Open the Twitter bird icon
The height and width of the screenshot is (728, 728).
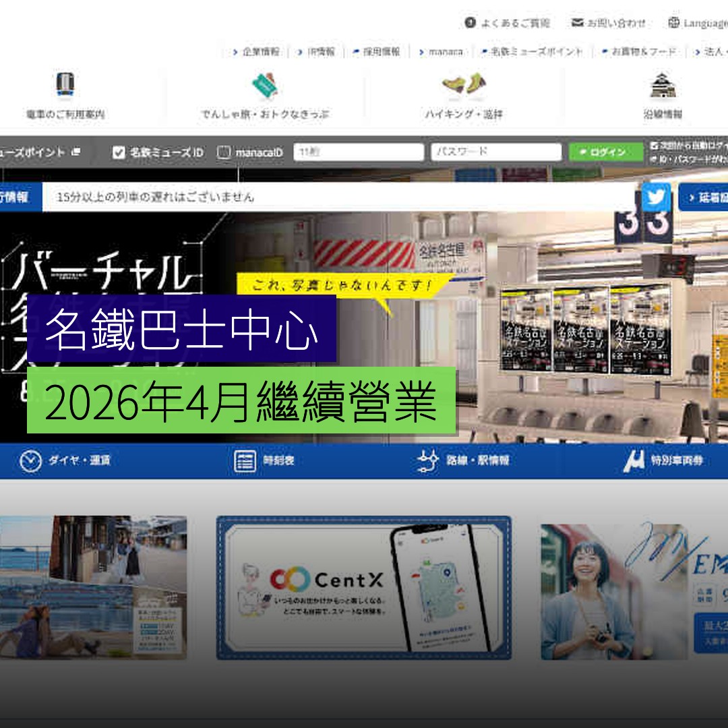click(x=656, y=197)
